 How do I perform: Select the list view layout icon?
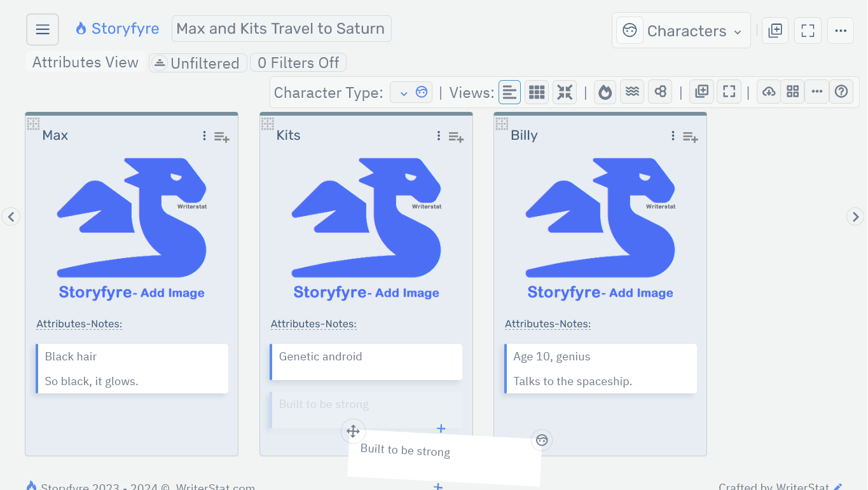[509, 92]
